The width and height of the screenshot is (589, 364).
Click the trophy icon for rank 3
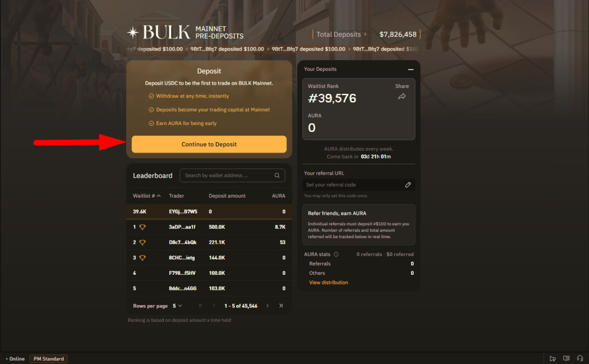click(143, 258)
